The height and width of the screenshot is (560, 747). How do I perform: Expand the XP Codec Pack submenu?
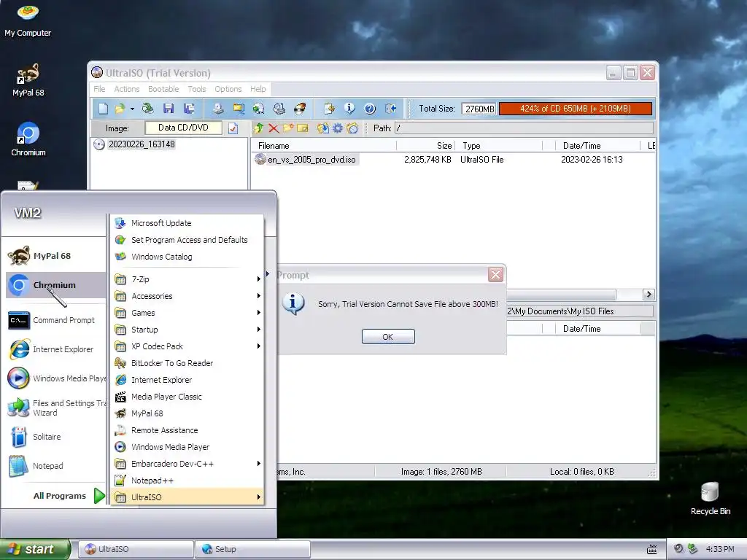(187, 346)
